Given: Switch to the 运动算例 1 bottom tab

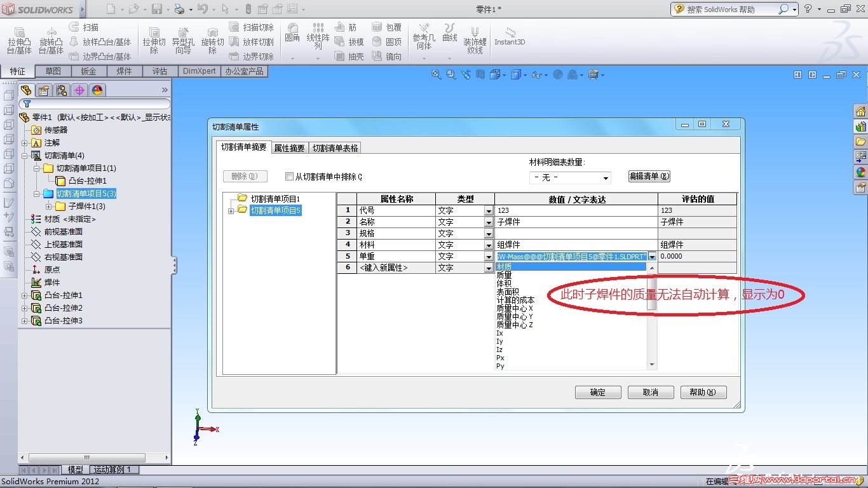Looking at the screenshot, I should (112, 470).
